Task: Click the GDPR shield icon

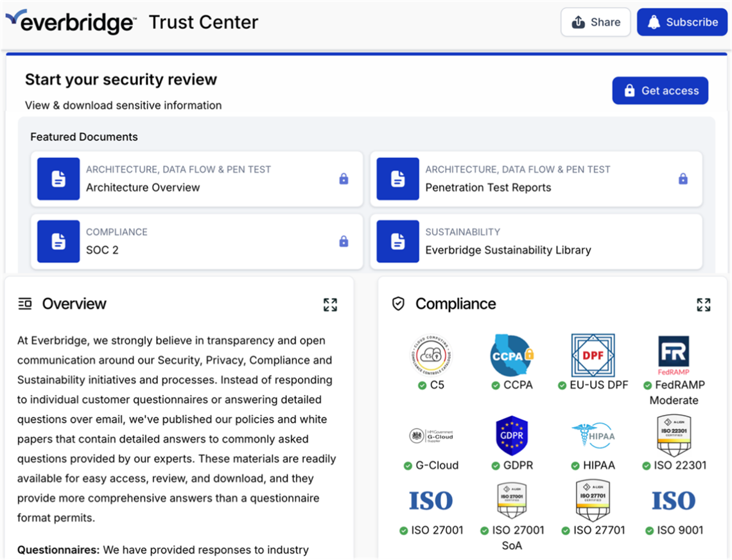Action: tap(512, 436)
